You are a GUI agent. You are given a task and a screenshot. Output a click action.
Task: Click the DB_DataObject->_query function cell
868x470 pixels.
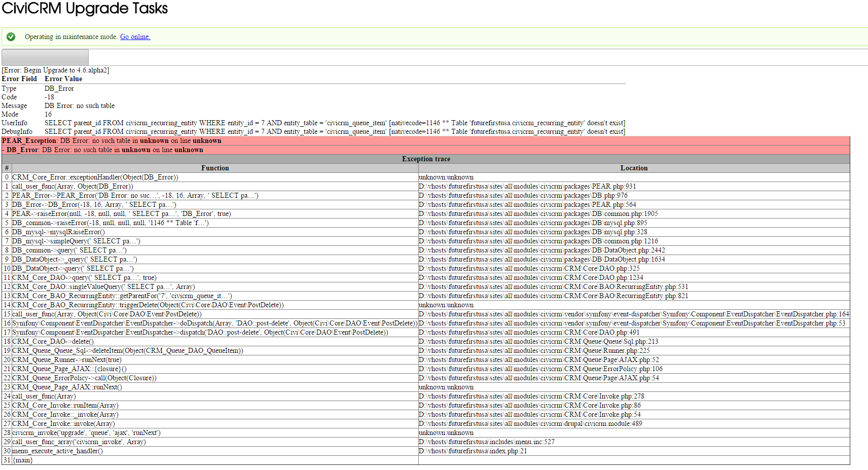(215, 260)
